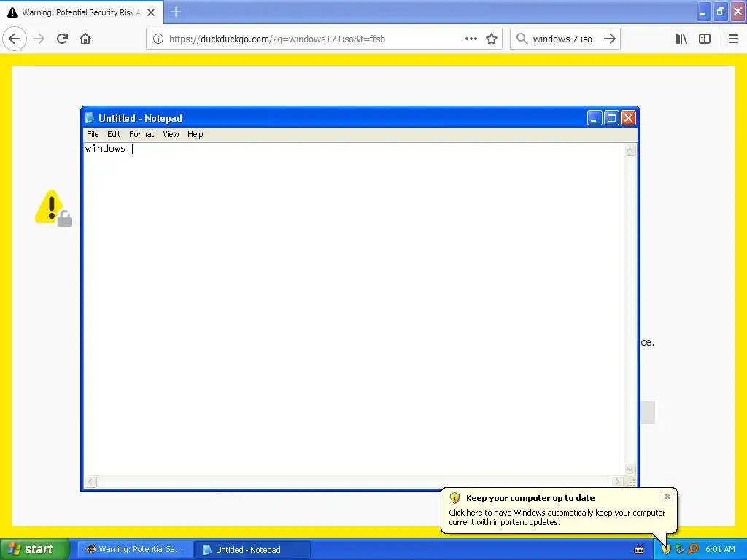Submit search with the arrow button
Viewport: 747px width, 560px height.
610,39
